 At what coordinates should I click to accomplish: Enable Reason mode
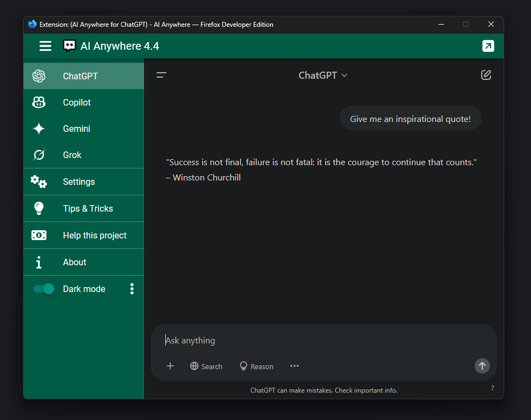[x=256, y=366]
